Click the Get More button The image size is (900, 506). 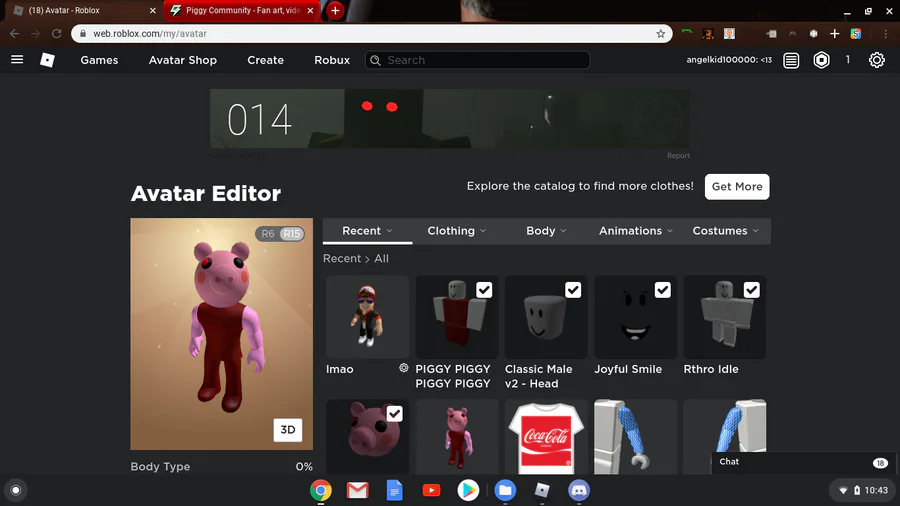point(737,186)
